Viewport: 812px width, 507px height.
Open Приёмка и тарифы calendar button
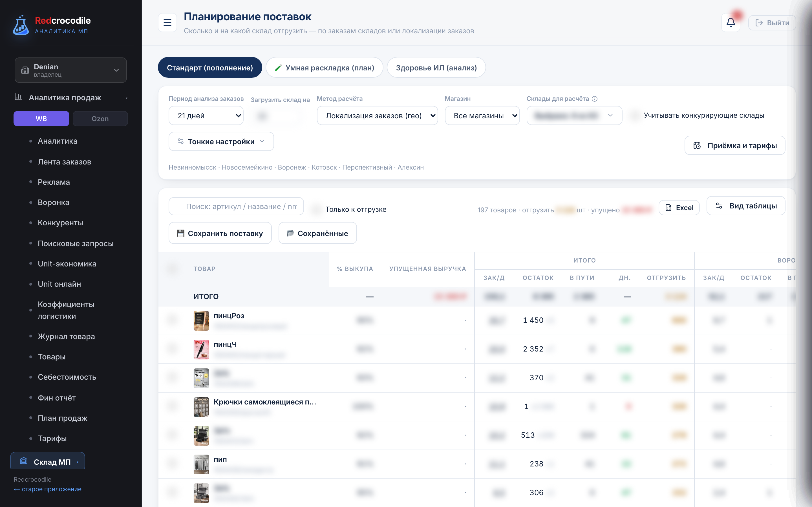click(x=735, y=146)
